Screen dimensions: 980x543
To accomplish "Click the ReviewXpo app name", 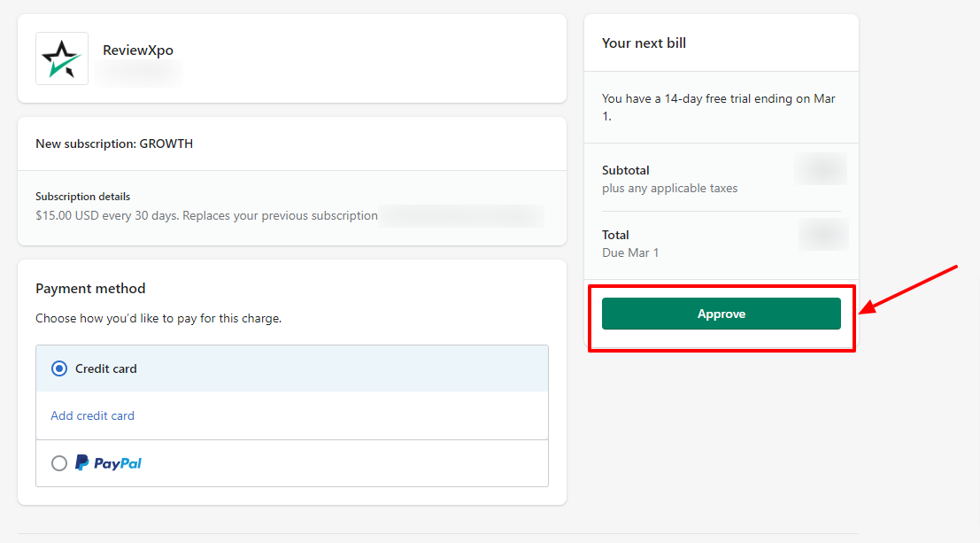I will click(x=138, y=50).
